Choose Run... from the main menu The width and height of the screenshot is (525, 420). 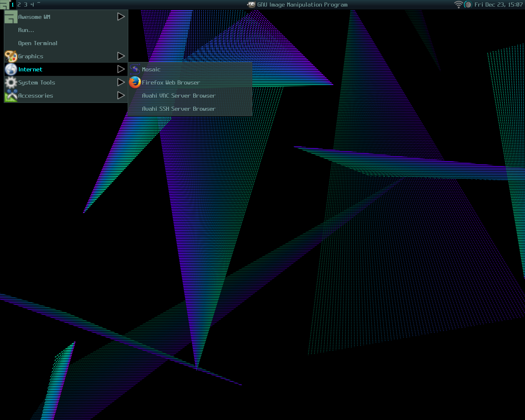pyautogui.click(x=66, y=30)
